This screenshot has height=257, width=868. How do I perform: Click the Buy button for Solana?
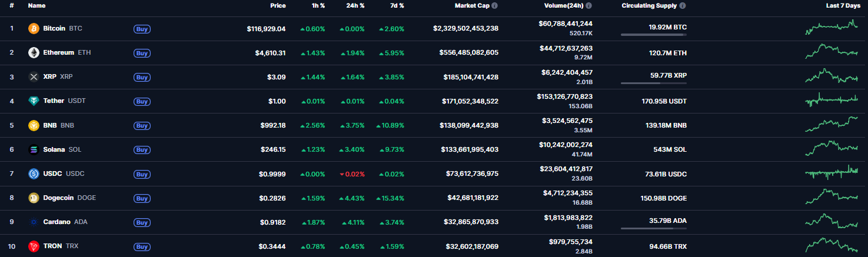pos(142,149)
